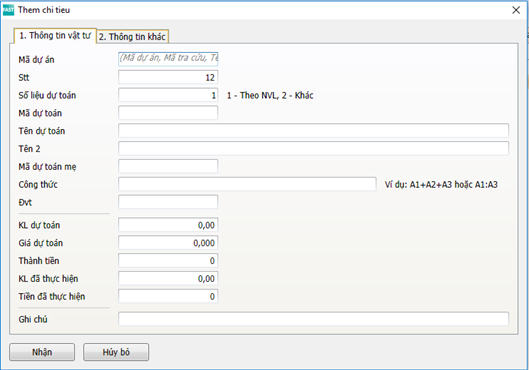Click the 'Công thức' label
The width and height of the screenshot is (529, 370).
38,184
